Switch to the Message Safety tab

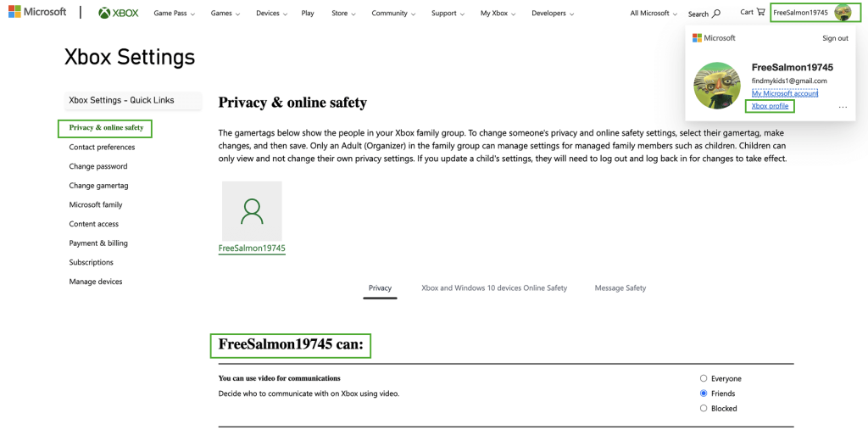(x=620, y=288)
